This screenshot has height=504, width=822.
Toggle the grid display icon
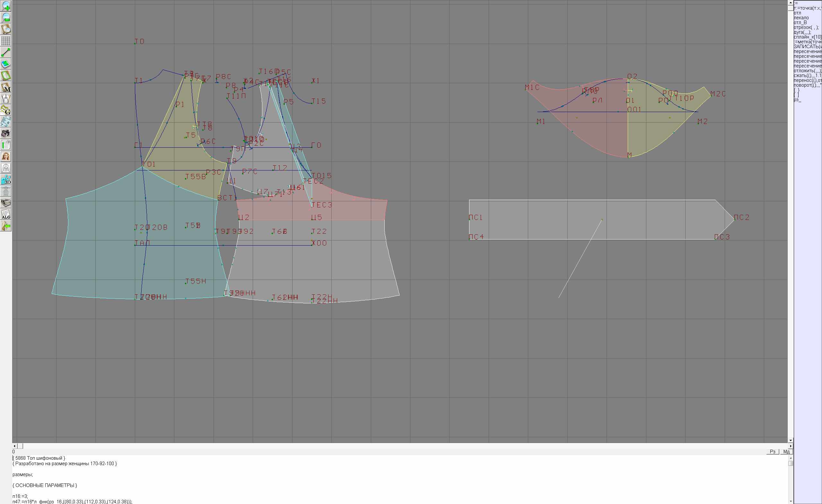6,41
